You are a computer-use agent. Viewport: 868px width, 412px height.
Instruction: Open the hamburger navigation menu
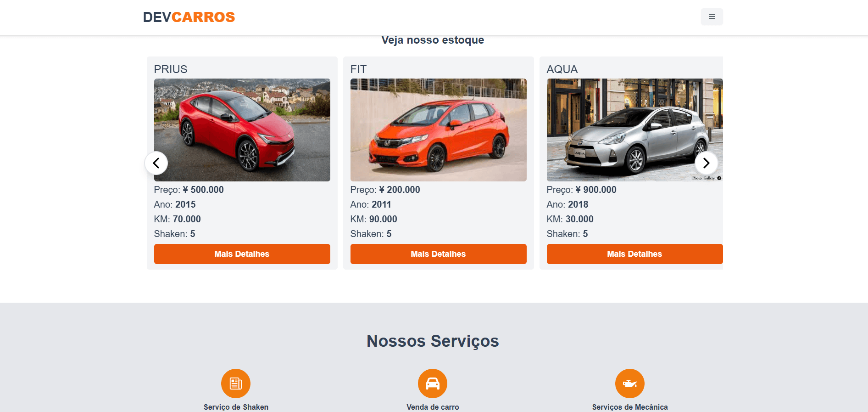(712, 17)
